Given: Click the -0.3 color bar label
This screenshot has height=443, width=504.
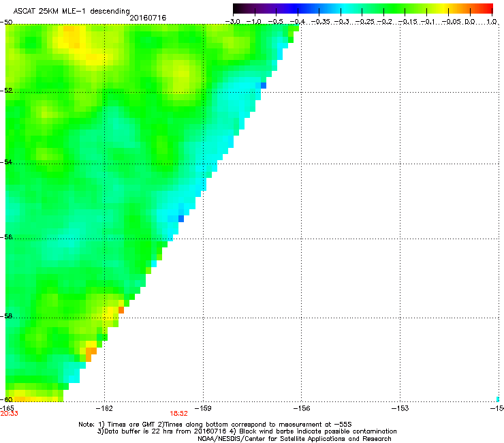Looking at the screenshot, I should click(x=341, y=22).
